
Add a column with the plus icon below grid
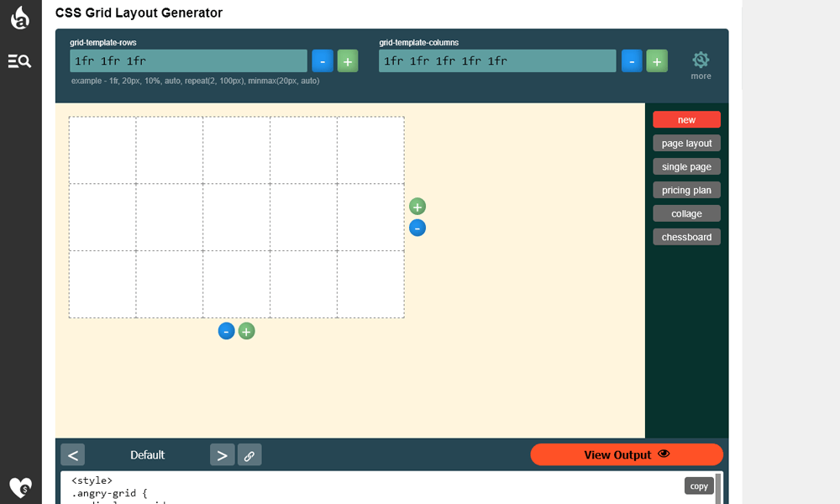[x=246, y=331]
